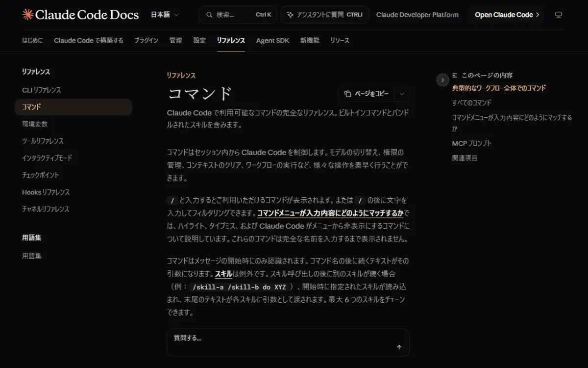The width and height of the screenshot is (588, 368).
Task: Jump to MCP プロンプト section
Action: tap(471, 143)
